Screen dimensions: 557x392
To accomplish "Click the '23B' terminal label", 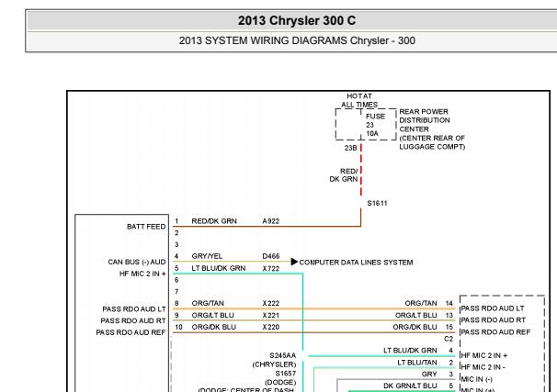I will (x=350, y=148).
